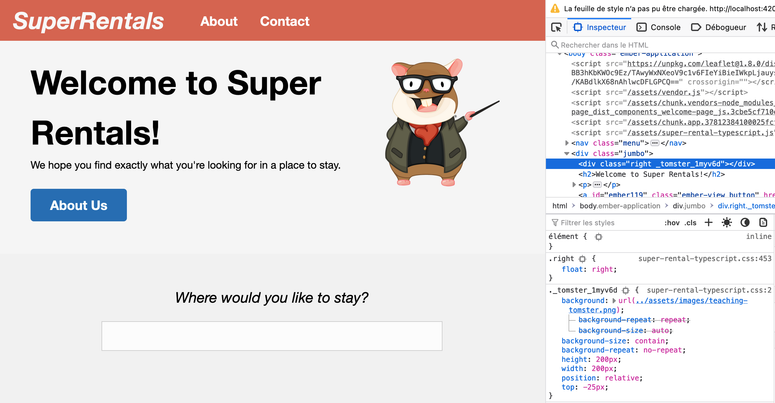Toggle the :hov pseudo-class panel
The image size is (775, 403).
[x=672, y=222]
